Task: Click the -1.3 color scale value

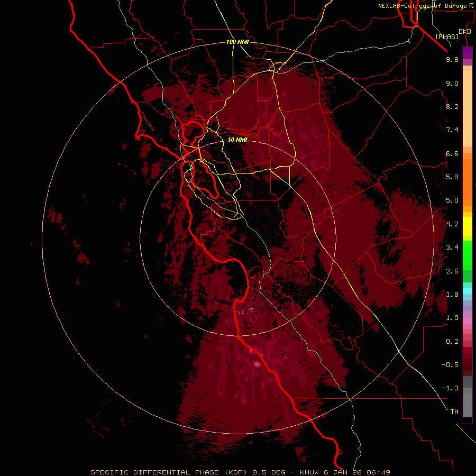Action: tap(450, 388)
